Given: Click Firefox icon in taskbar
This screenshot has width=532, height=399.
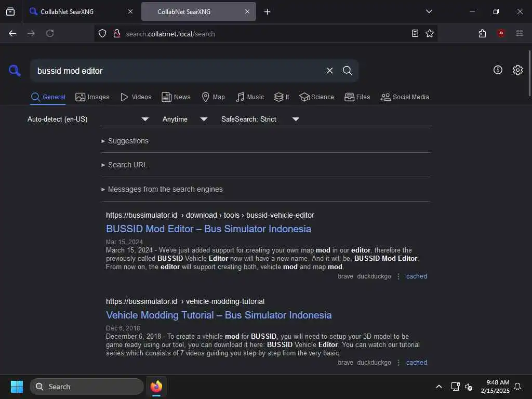Looking at the screenshot, I should (x=156, y=387).
